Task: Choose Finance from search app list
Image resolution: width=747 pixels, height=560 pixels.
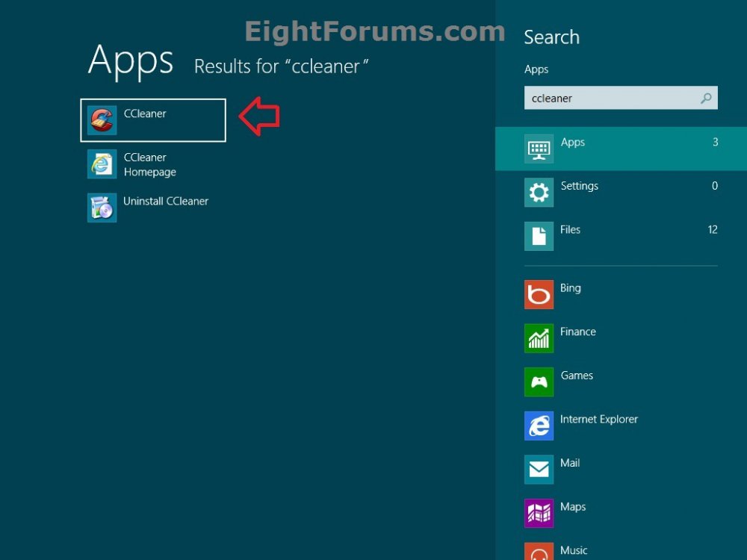Action: coord(578,332)
